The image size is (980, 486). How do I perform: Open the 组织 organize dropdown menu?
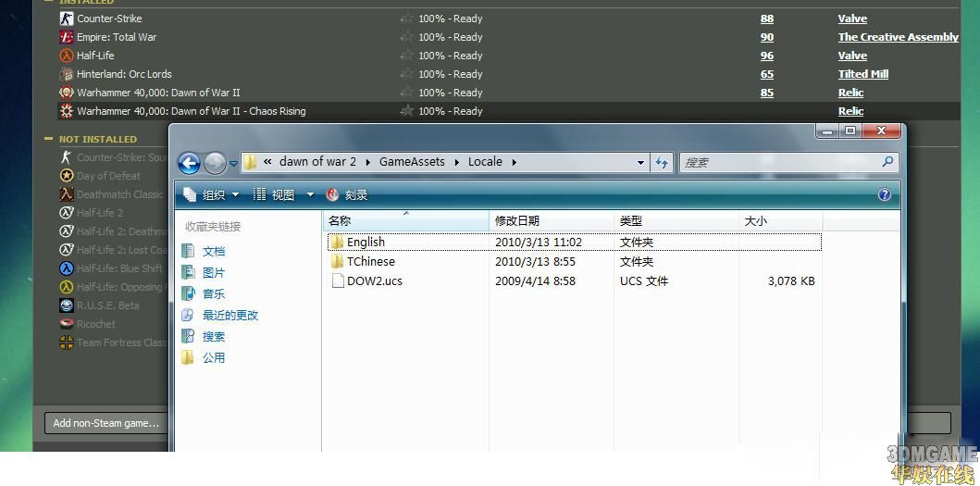211,195
